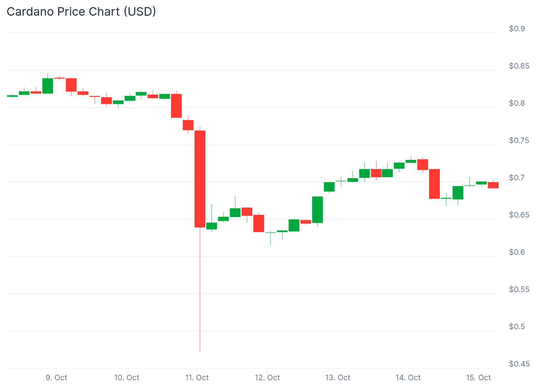Viewport: 537px width, 392px height.
Task: Click the 13. Oct axis label
Action: [338, 378]
